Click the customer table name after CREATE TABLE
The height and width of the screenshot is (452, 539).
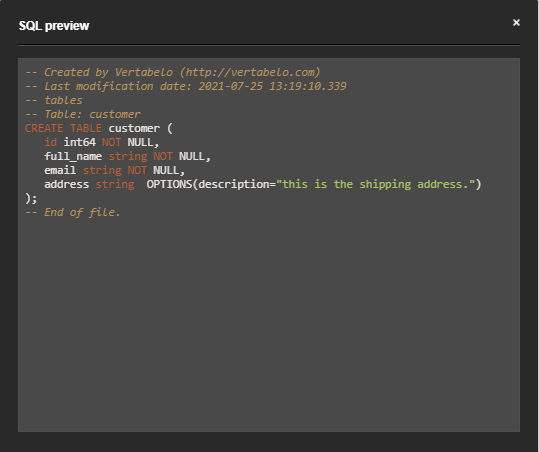tap(134, 128)
